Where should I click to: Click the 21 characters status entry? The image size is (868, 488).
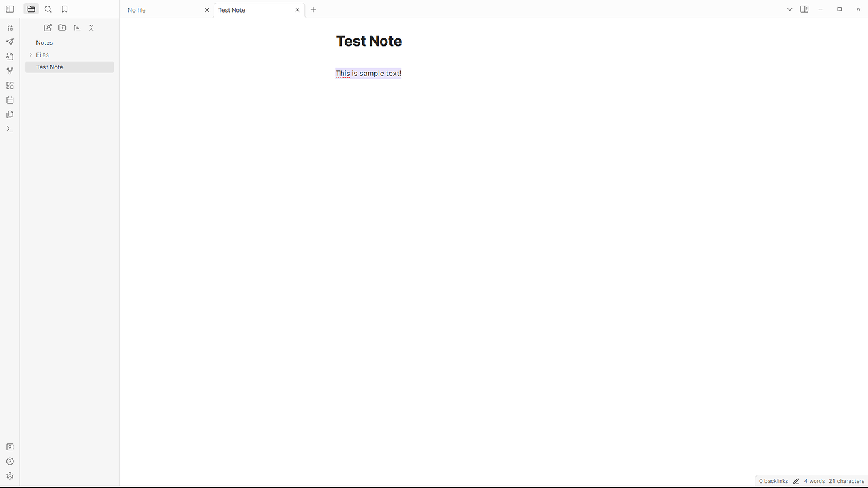pos(847,481)
